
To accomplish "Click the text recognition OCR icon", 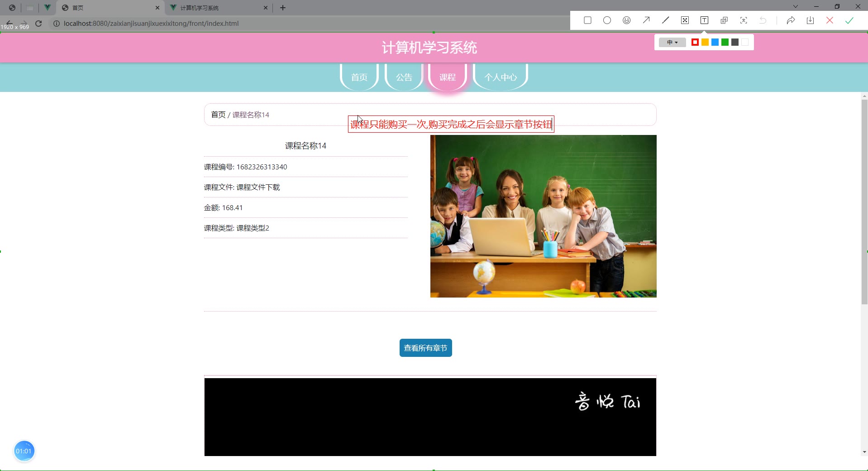I will [744, 20].
